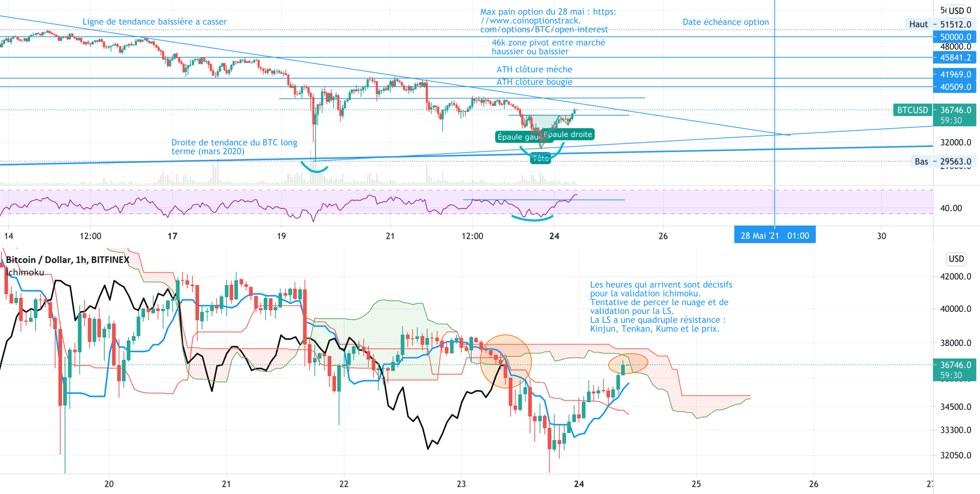The image size is (980, 494).
Task: Select the 'ATH clôture mèche' label
Action: tap(534, 70)
